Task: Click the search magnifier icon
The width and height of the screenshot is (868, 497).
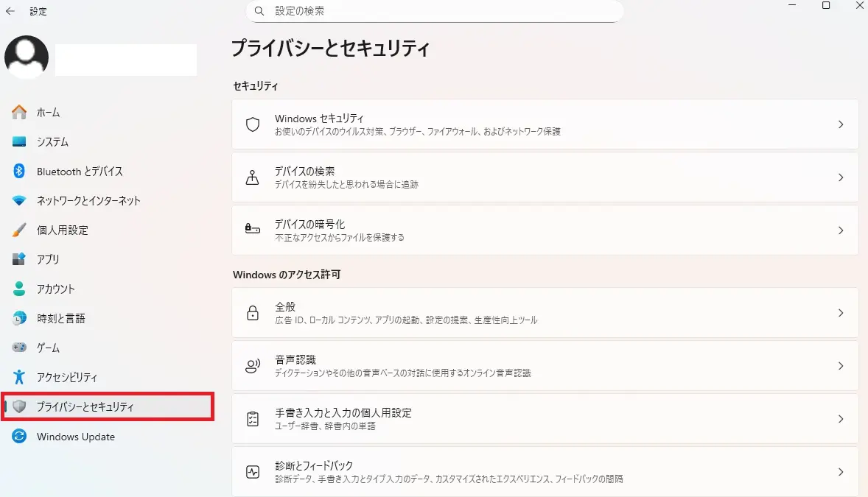Action: point(259,11)
